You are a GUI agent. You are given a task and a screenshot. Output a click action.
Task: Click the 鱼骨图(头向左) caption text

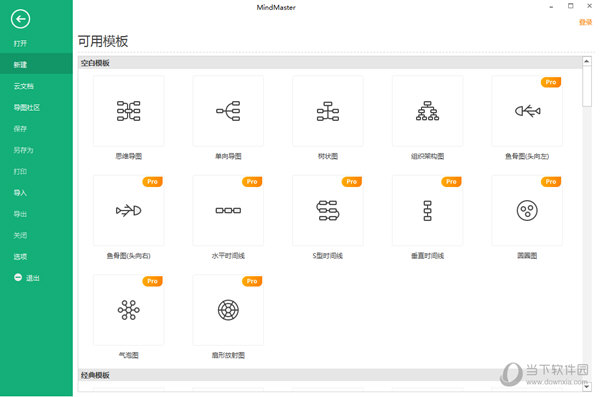pyautogui.click(x=527, y=156)
